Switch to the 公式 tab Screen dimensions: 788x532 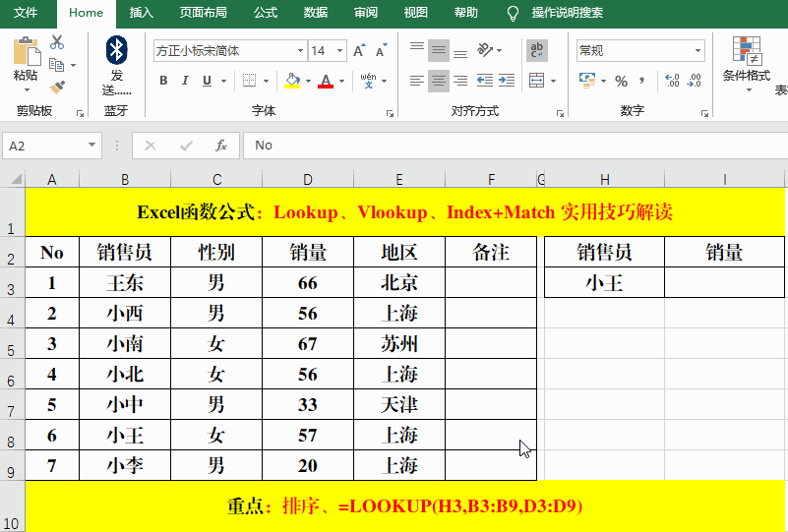tap(266, 13)
